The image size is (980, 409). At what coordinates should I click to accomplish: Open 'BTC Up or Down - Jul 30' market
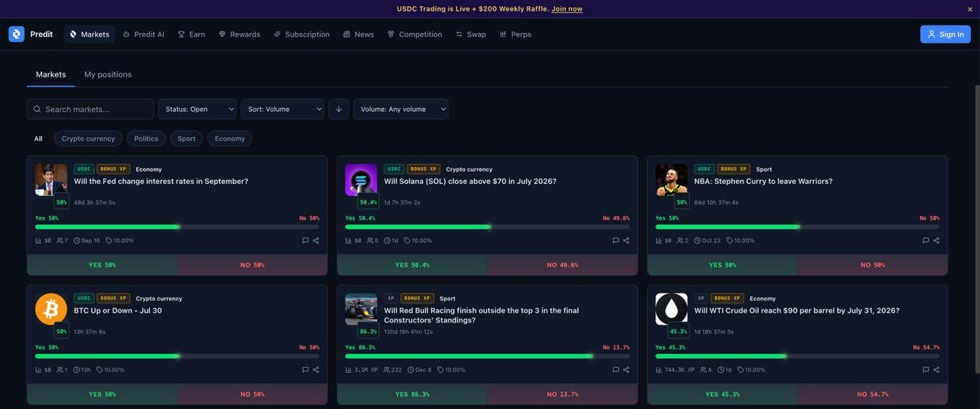[x=118, y=311]
